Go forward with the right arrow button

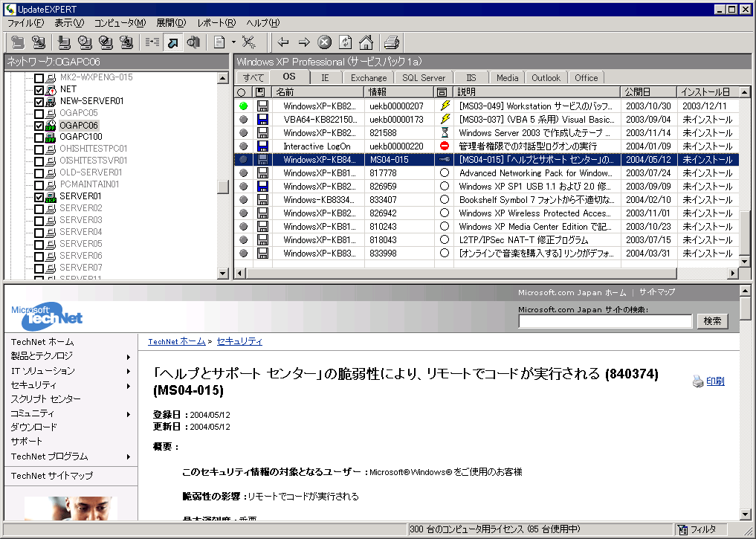304,42
